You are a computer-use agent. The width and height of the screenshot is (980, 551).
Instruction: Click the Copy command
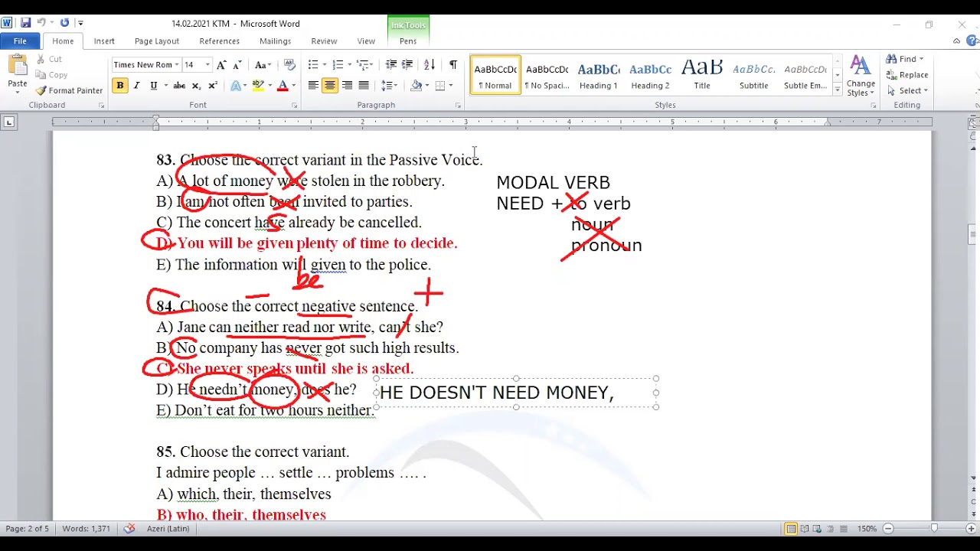coord(51,75)
